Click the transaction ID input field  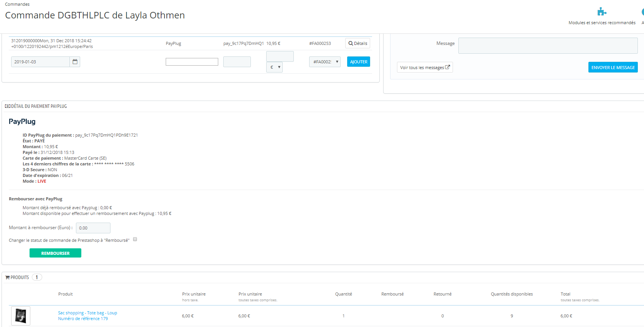tap(237, 62)
